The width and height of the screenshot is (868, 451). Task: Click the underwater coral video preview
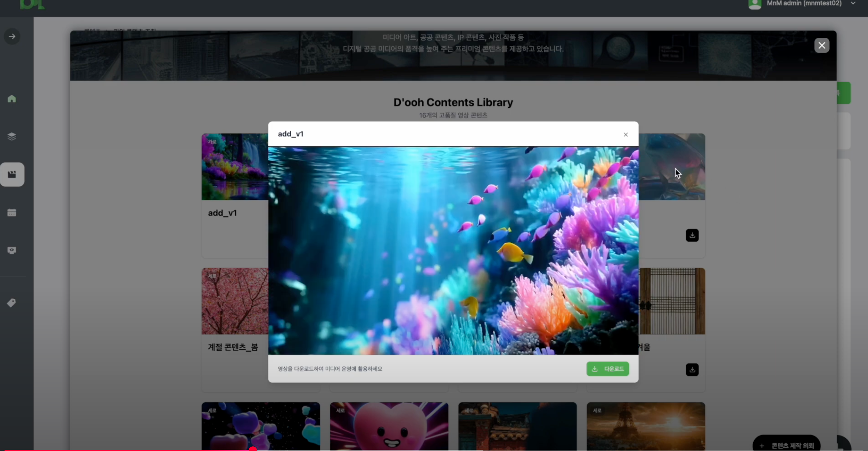453,250
